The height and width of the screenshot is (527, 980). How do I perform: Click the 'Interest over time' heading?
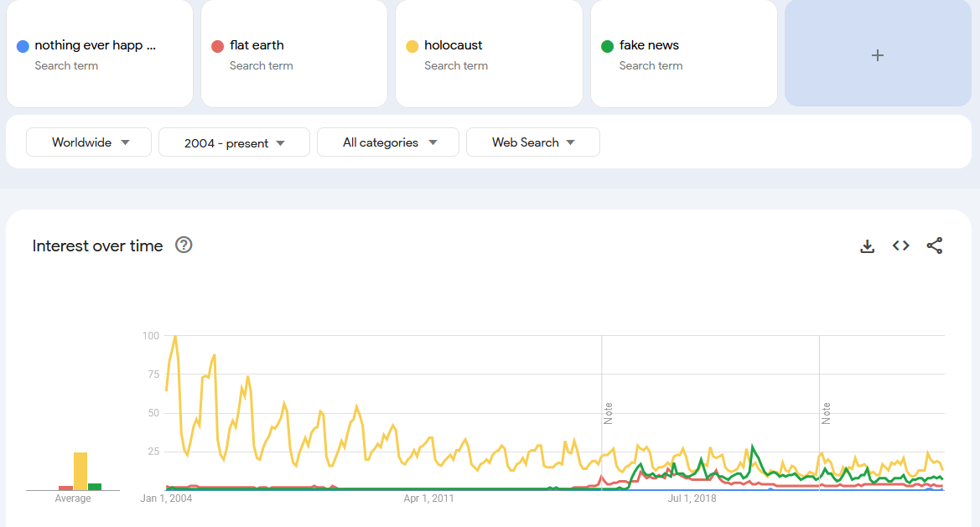coord(97,246)
